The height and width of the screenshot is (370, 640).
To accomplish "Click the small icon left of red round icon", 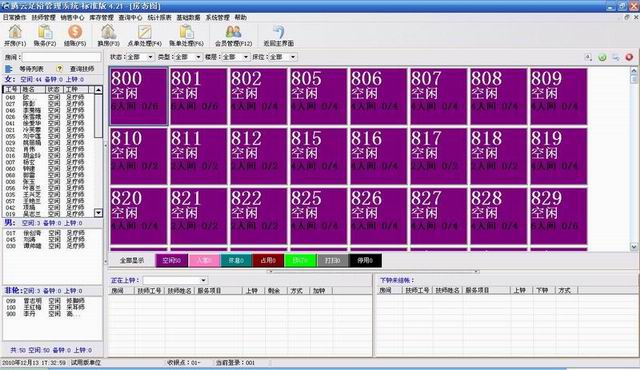I will point(616,57).
